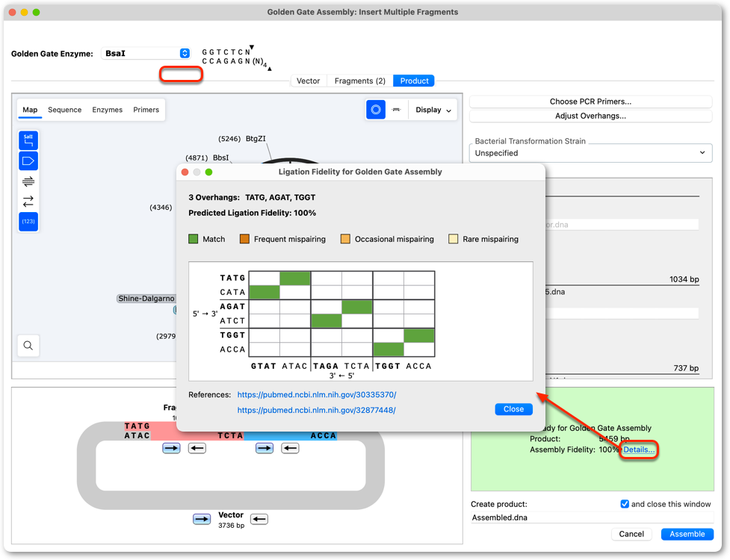Switch to the Vector tab
Screen dimensions: 730x560
click(x=308, y=81)
